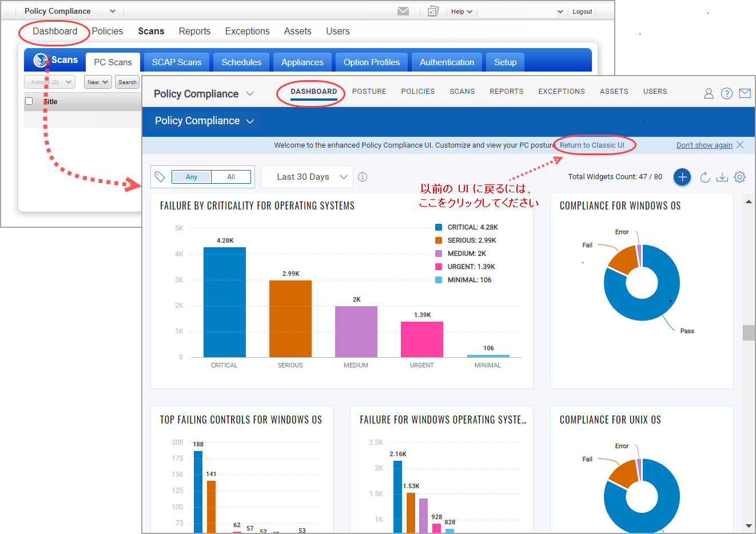Switch to SCAP Scans tab
756x534 pixels.
(177, 62)
